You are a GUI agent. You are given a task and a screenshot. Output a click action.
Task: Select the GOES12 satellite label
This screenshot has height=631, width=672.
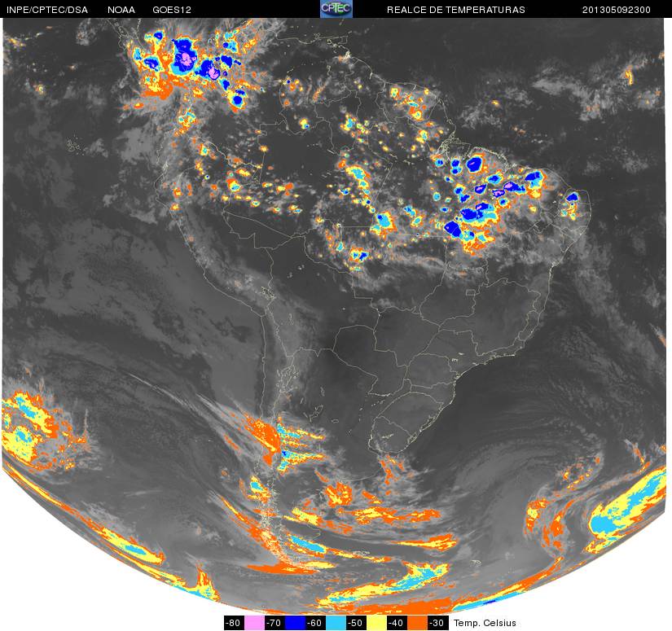pyautogui.click(x=172, y=10)
